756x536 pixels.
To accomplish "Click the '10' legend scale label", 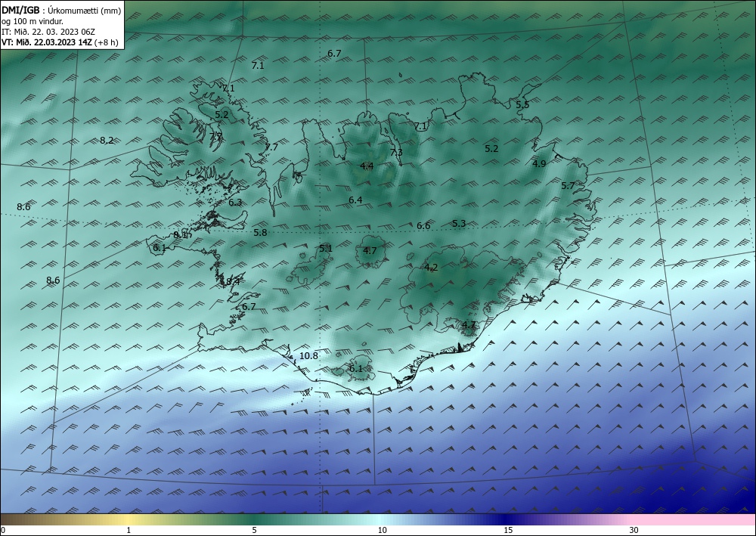I will (383, 531).
